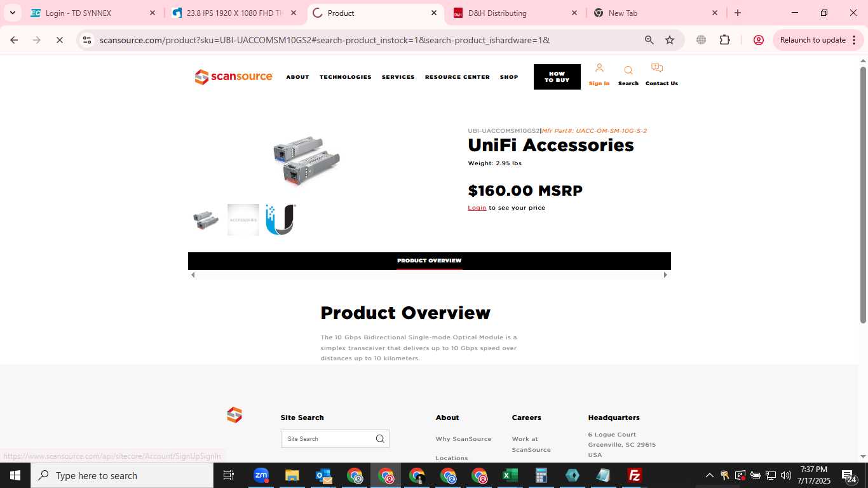Open the Technologies menu item
Screen dimensions: 868x488
coord(345,77)
